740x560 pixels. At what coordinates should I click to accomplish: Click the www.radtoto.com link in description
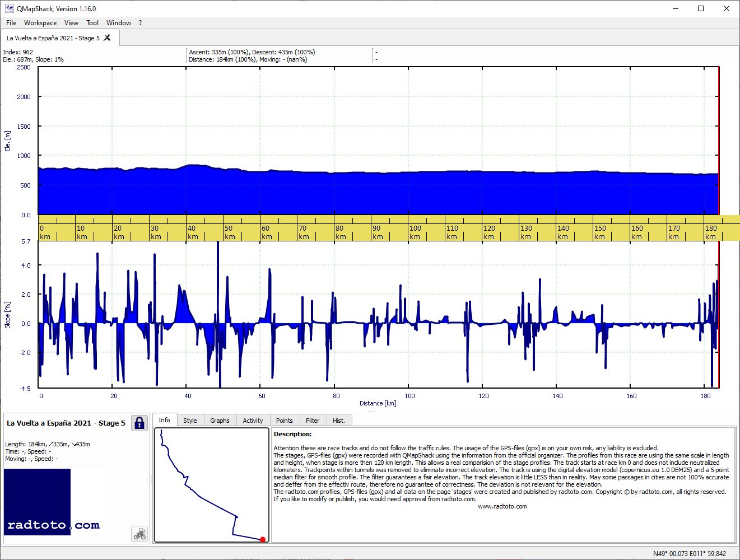pos(502,506)
